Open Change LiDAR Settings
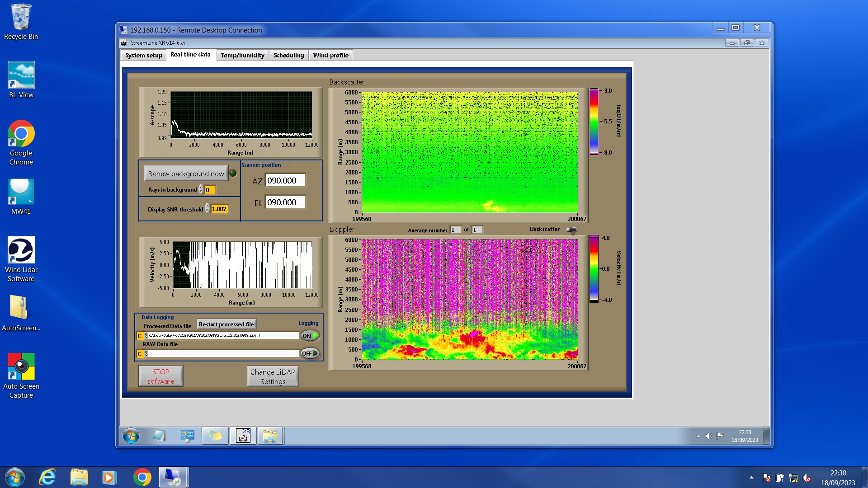This screenshot has width=868, height=488. pos(273,376)
